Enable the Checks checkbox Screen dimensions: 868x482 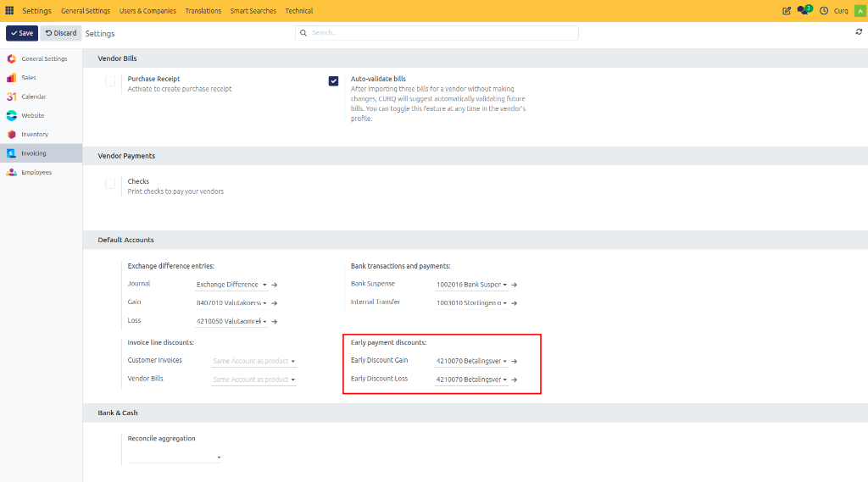[x=110, y=184]
